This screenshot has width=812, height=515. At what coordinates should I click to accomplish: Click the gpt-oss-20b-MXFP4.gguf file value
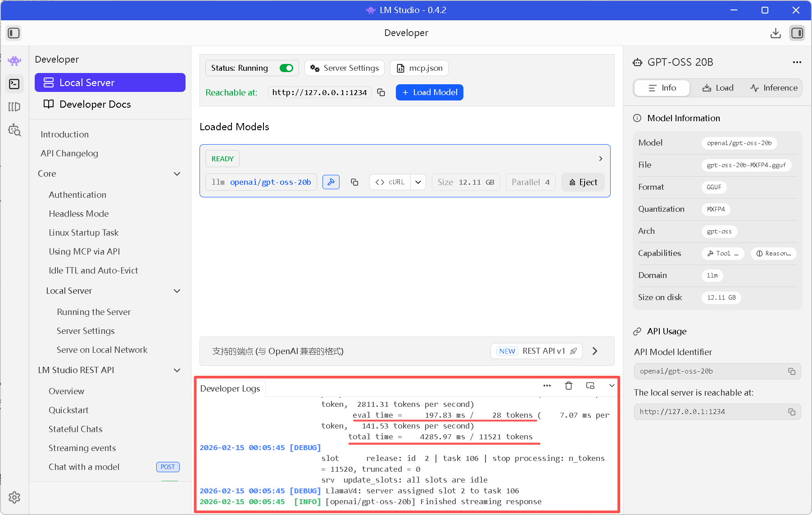pos(746,165)
